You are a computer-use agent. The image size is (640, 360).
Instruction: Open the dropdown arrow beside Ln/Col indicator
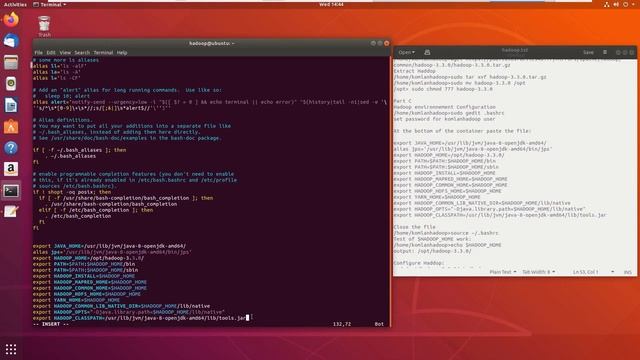(x=613, y=272)
